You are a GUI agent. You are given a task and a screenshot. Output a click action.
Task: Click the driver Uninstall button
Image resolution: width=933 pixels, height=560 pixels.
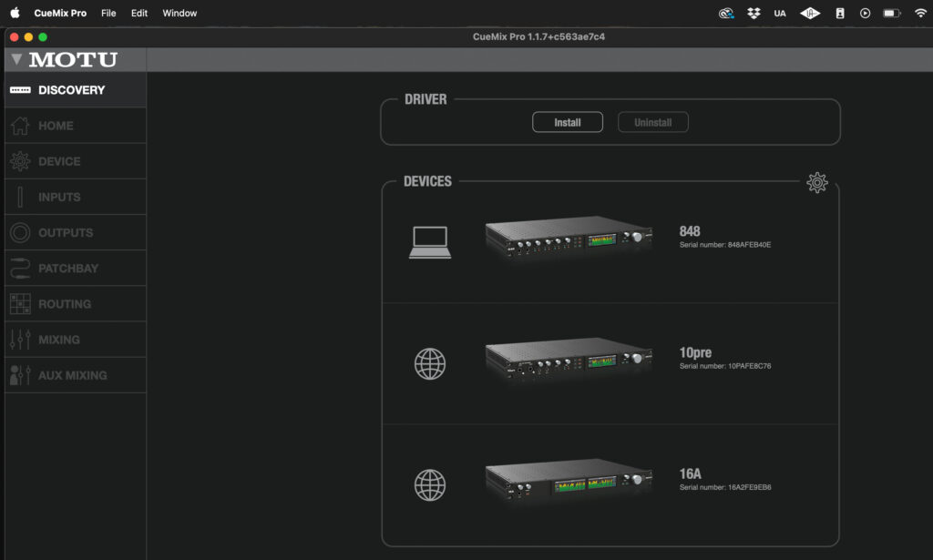[x=652, y=122]
